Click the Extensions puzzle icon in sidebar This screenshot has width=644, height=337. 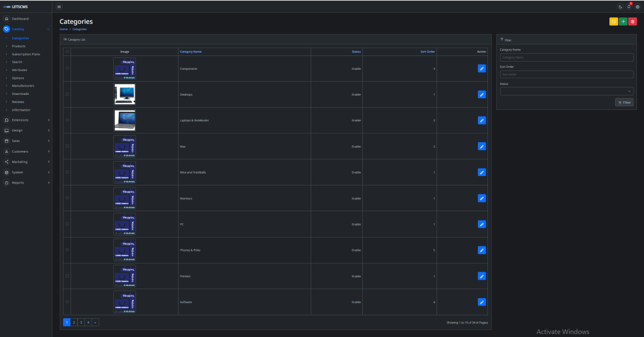tap(6, 120)
